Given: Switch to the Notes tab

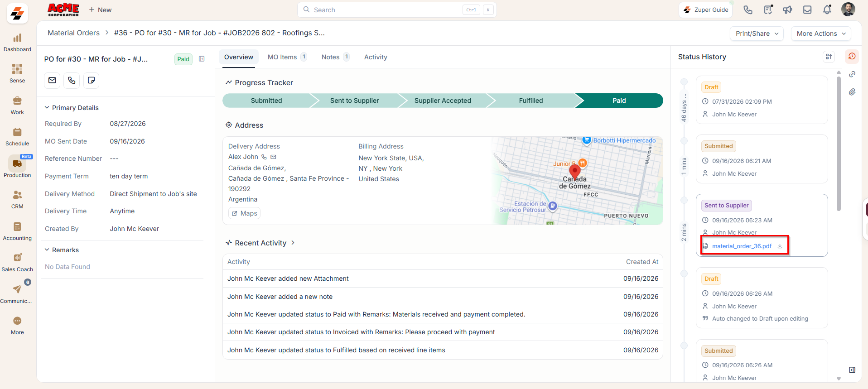Looking at the screenshot, I should [x=335, y=57].
